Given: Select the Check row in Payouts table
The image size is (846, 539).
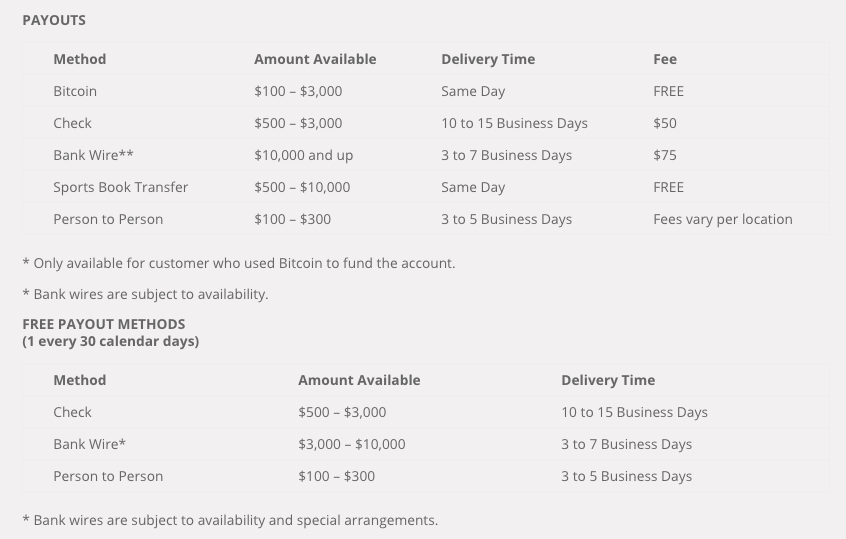Looking at the screenshot, I should click(x=425, y=123).
